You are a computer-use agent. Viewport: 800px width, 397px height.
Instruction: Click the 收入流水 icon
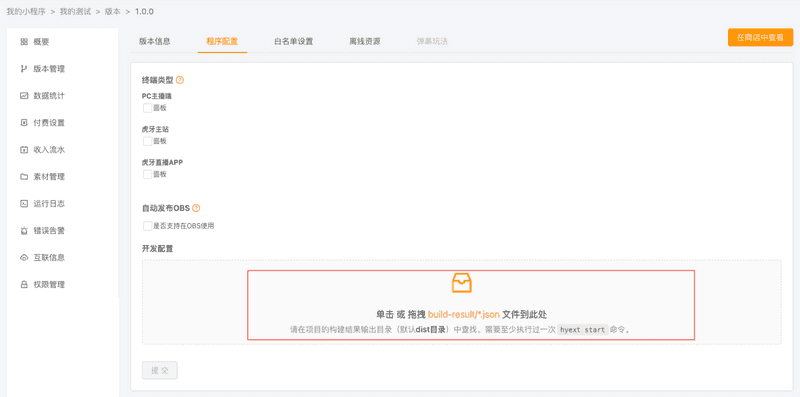[24, 150]
